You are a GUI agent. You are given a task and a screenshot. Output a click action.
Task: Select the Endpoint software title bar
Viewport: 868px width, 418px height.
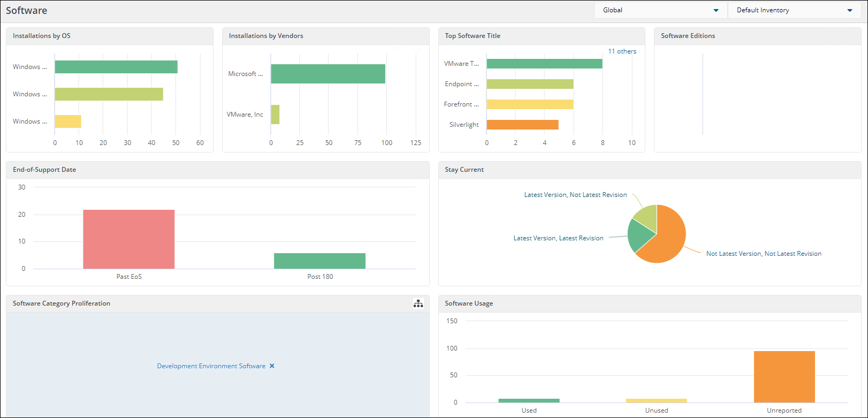click(x=530, y=84)
